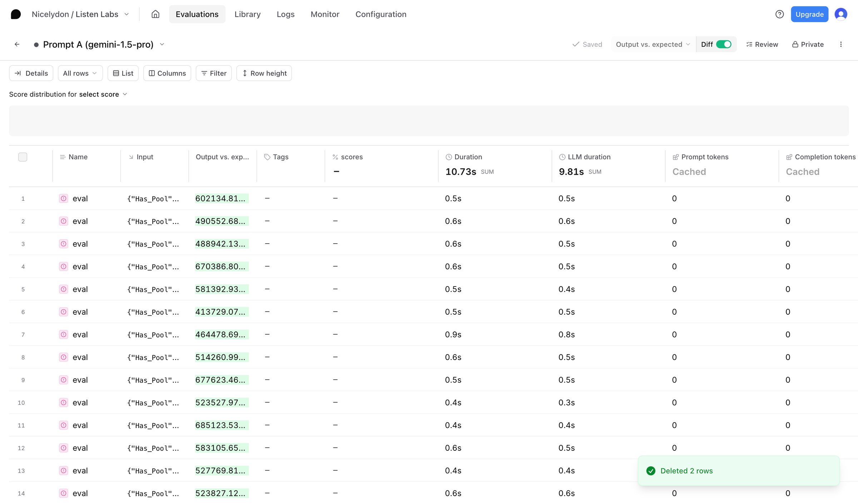Check the select-all rows checkbox
The height and width of the screenshot is (504, 858).
(23, 157)
